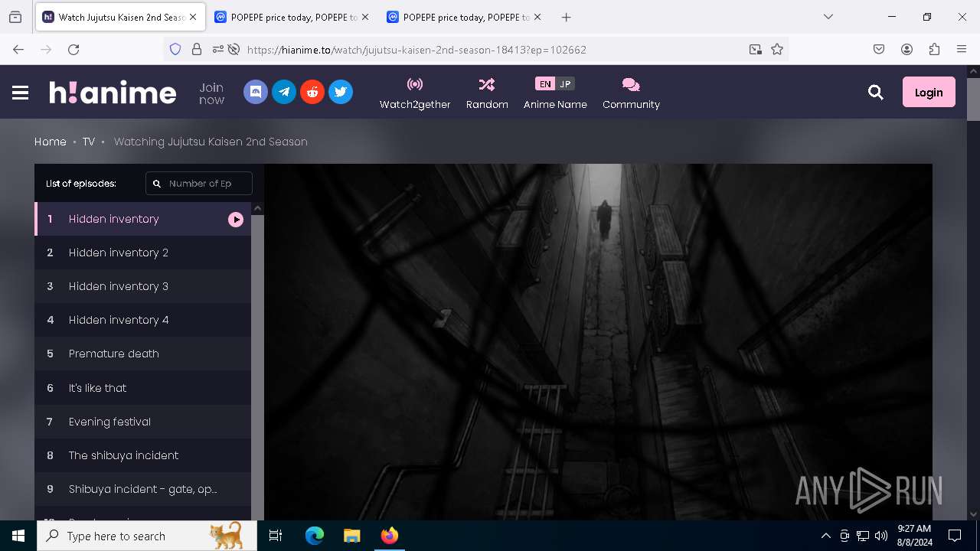Click the video player area

coord(598,342)
